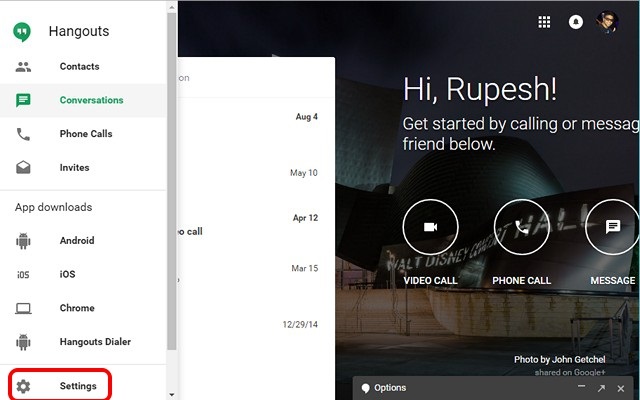The width and height of the screenshot is (640, 400).
Task: Minimize the Options chat window
Action: point(582,386)
